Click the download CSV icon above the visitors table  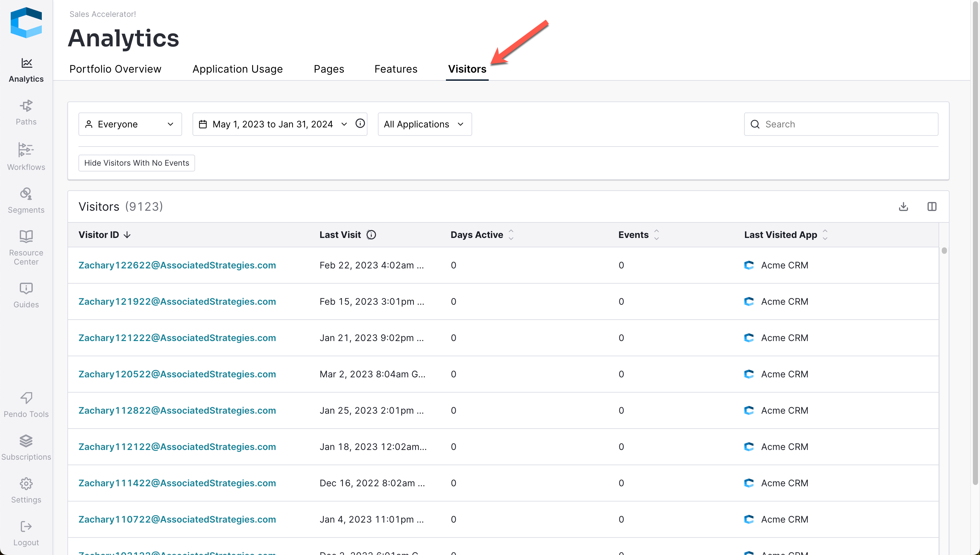pyautogui.click(x=904, y=207)
